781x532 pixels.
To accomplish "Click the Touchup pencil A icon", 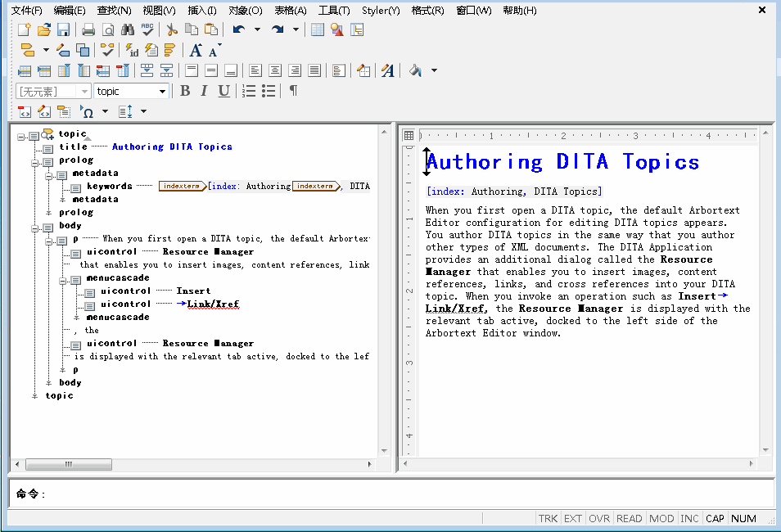I will click(x=388, y=70).
